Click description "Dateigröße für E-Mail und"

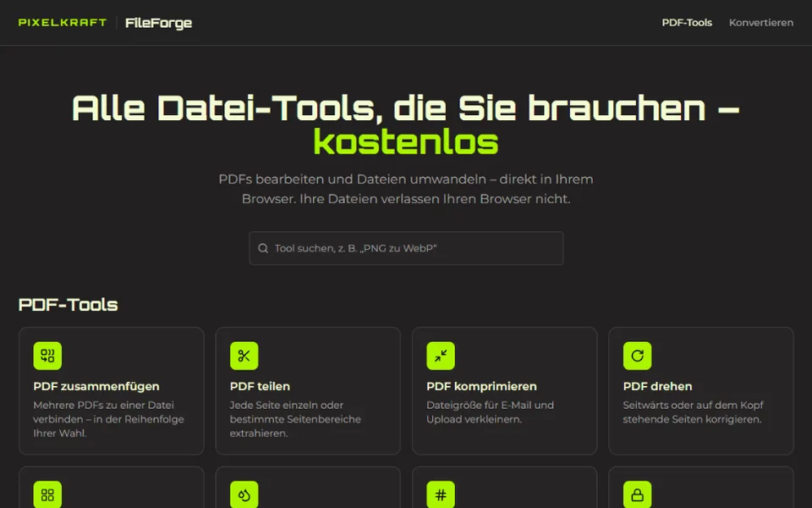[490, 405]
